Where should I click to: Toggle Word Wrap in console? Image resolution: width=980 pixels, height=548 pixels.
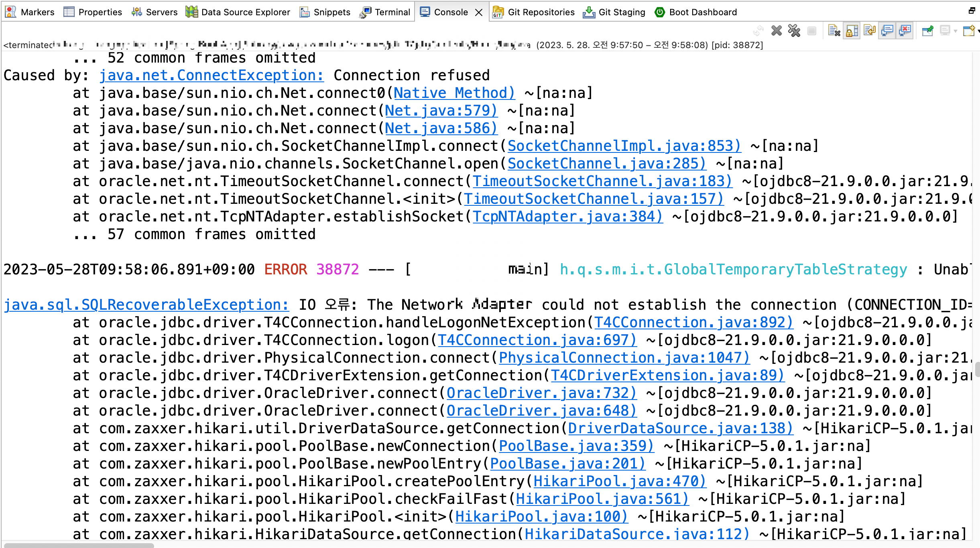[x=869, y=30]
